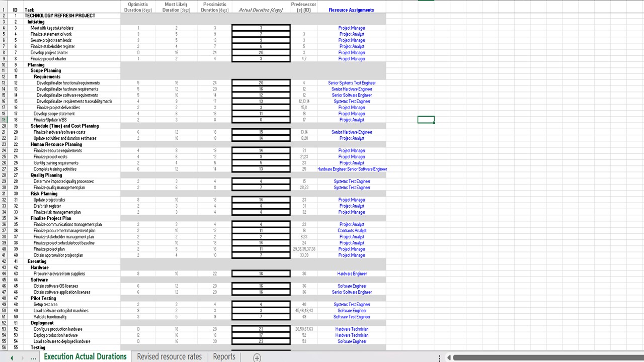Select Develop/finalize functional requirements task
Image resolution: width=644 pixels, height=362 pixels.
68,83
